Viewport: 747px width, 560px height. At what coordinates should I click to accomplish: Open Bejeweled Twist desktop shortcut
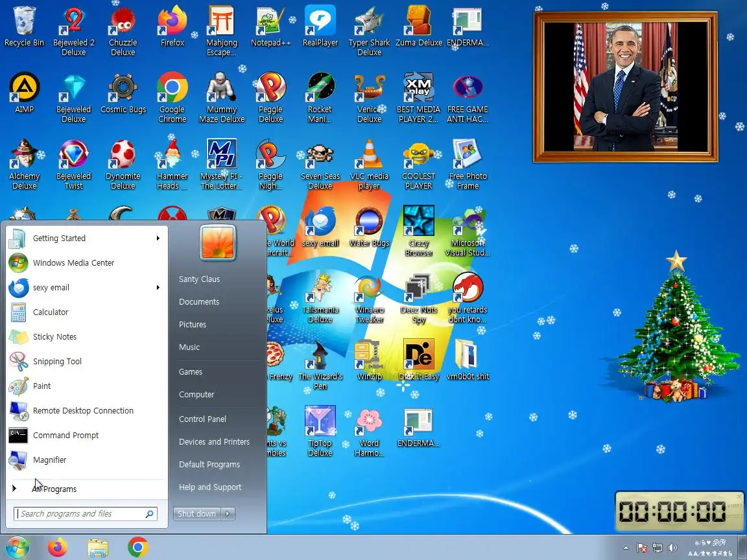coord(73,164)
